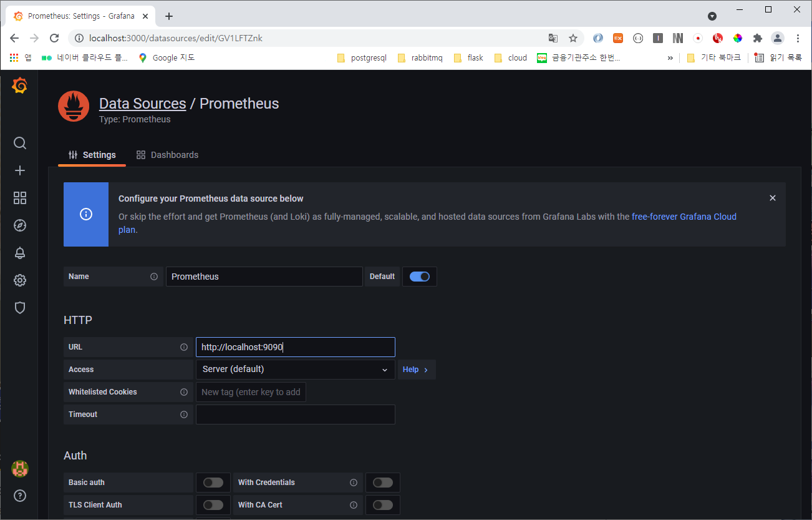Switch to the Settings tab
812x520 pixels.
tap(92, 155)
